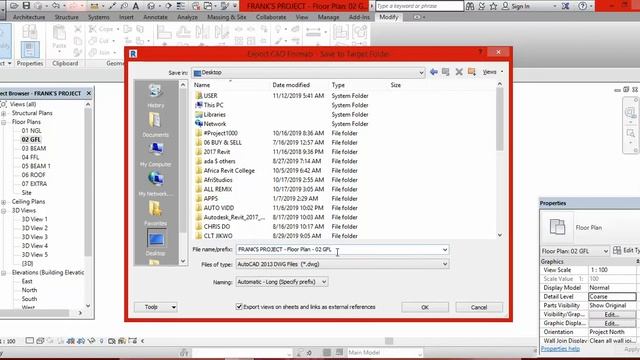Viewport: 640px width, 360px height.
Task: Click the Detail Level Coarse field
Action: [612, 297]
